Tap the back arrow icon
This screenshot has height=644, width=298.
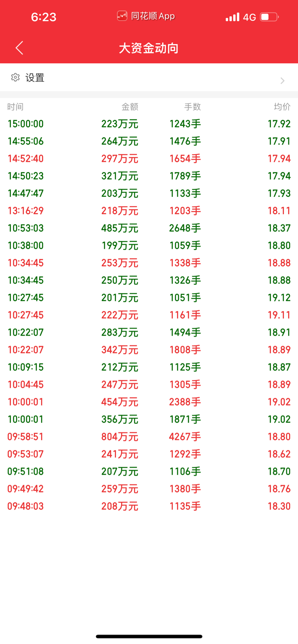[x=19, y=48]
